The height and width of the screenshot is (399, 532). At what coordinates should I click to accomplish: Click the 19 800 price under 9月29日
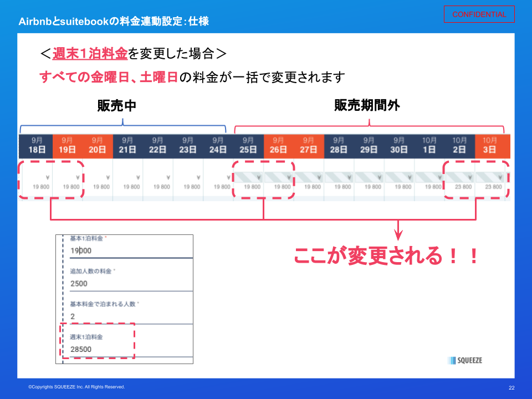373,187
